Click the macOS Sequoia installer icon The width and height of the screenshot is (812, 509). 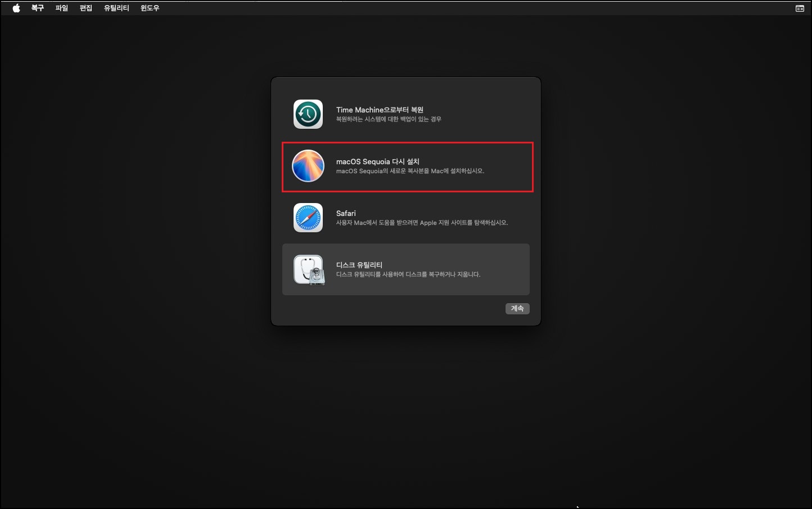point(308,166)
